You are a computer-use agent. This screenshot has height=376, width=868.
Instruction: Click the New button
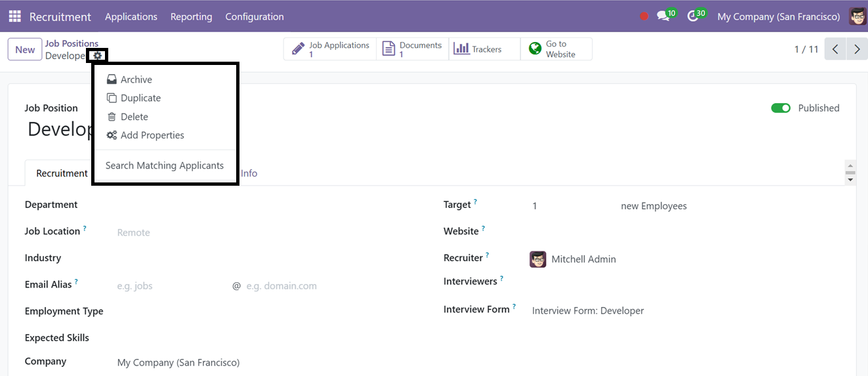[x=25, y=49]
